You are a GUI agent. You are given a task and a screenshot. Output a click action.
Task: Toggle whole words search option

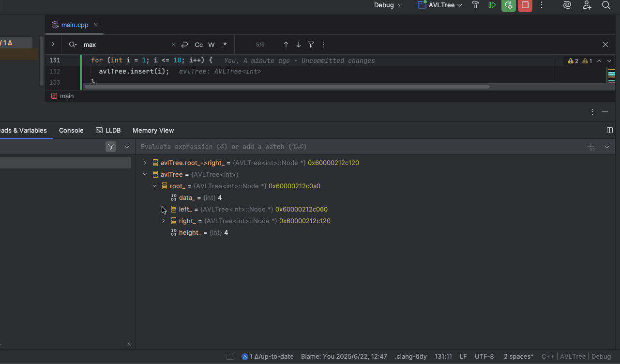212,45
